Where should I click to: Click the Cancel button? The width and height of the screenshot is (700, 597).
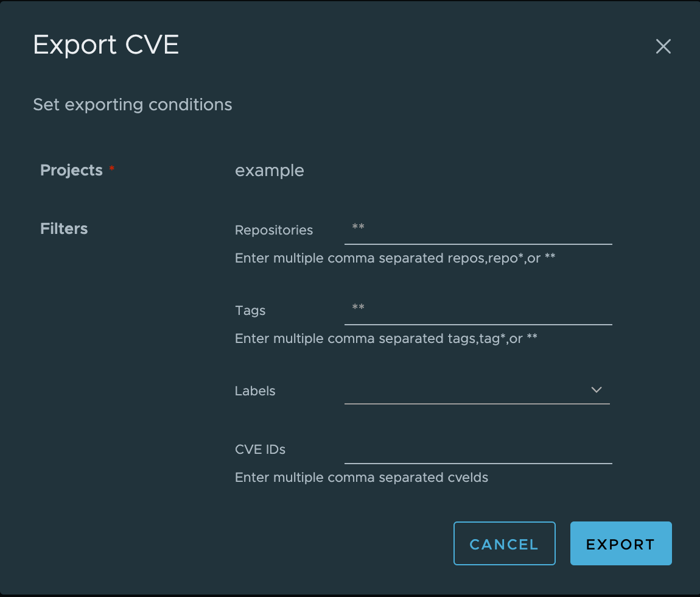coord(505,543)
